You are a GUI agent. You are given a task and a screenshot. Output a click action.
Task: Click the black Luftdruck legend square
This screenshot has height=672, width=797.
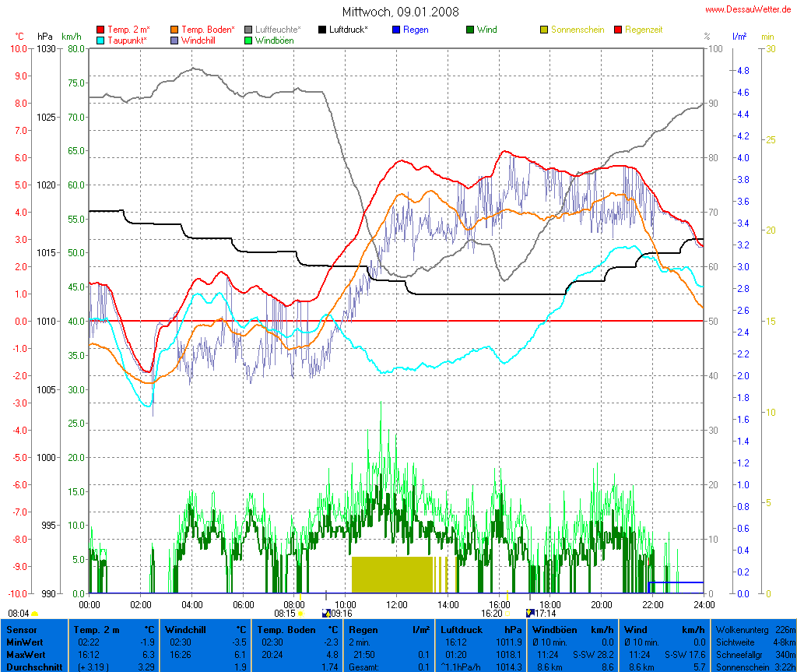(x=322, y=30)
